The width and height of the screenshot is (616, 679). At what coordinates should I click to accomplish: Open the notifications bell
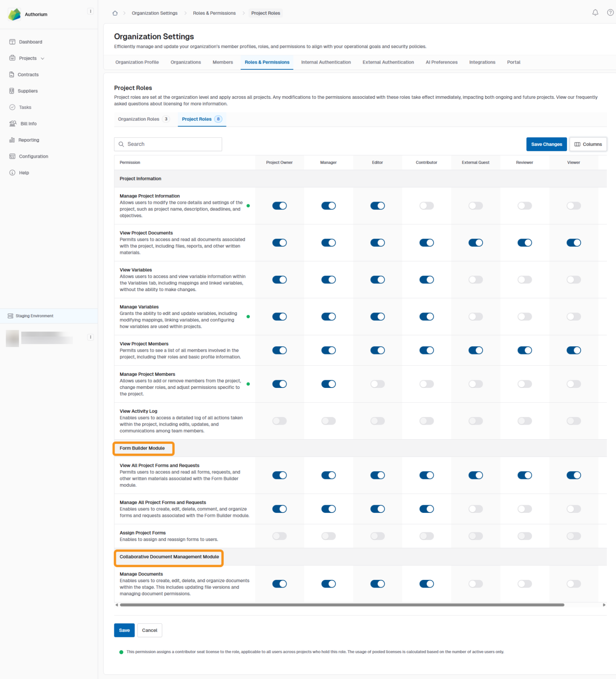[595, 13]
